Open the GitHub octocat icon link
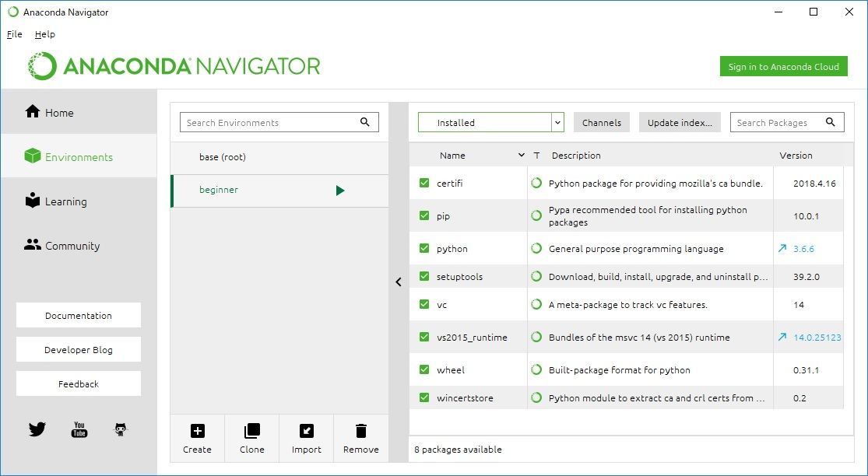The width and height of the screenshot is (868, 476). (121, 429)
